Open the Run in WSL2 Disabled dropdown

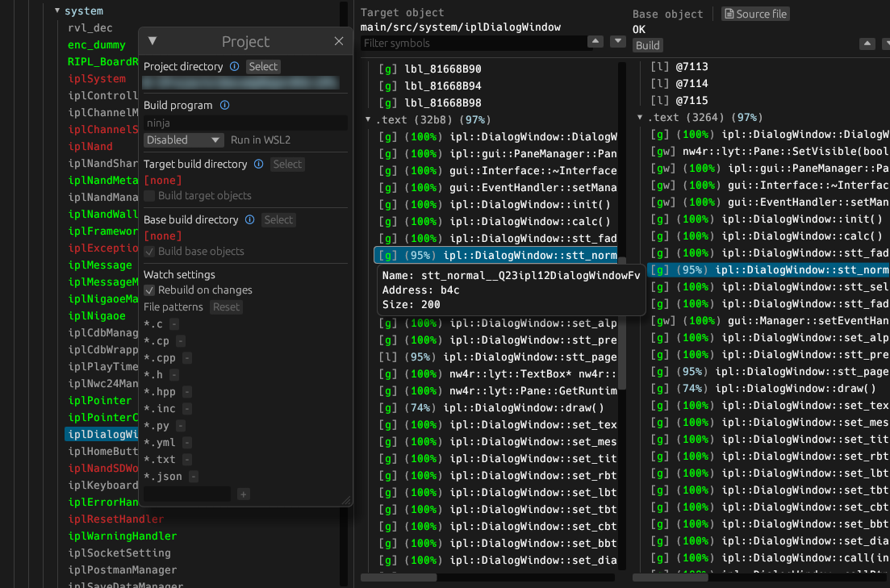tap(184, 140)
